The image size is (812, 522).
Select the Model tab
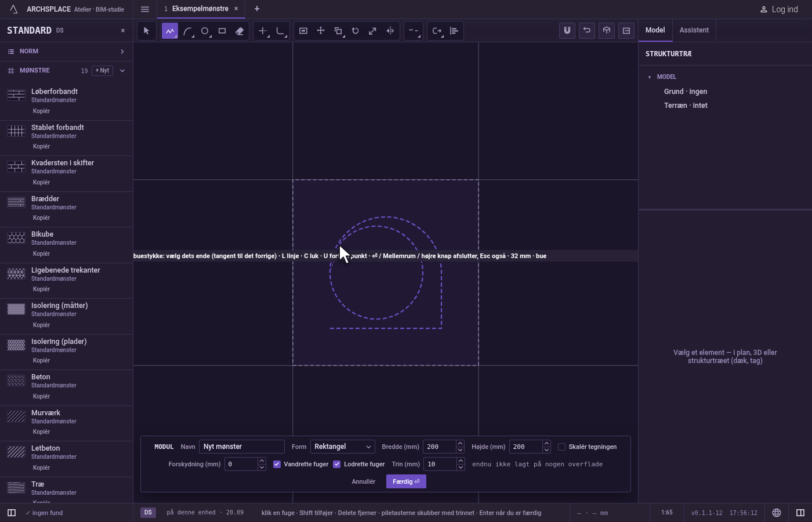[x=655, y=30]
